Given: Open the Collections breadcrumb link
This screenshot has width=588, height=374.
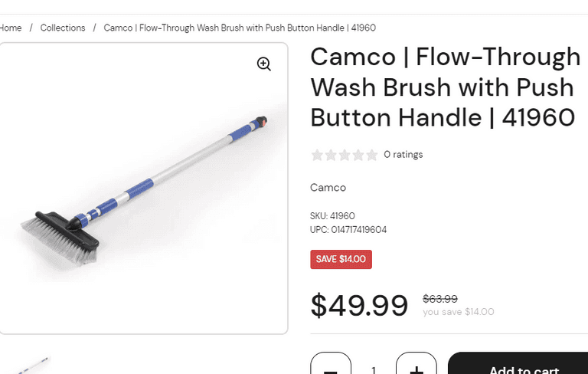Looking at the screenshot, I should (63, 28).
